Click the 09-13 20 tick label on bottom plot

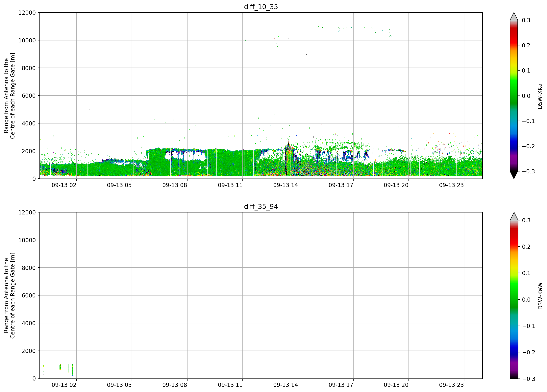pyautogui.click(x=396, y=385)
